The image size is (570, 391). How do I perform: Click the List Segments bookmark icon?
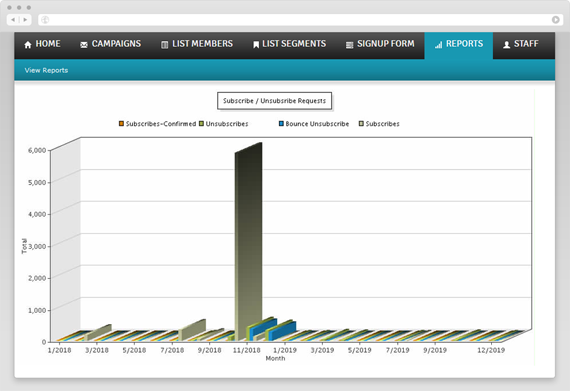pos(256,45)
